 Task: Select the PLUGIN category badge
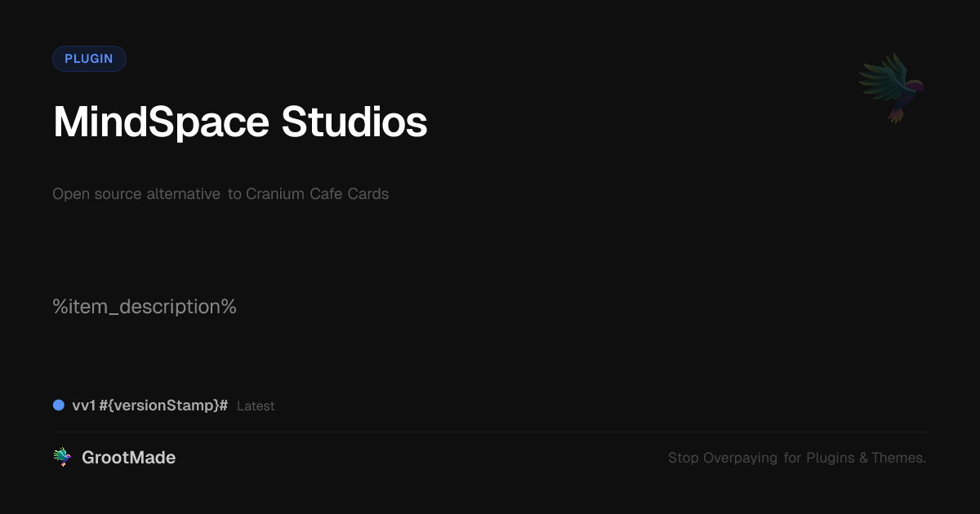(89, 59)
